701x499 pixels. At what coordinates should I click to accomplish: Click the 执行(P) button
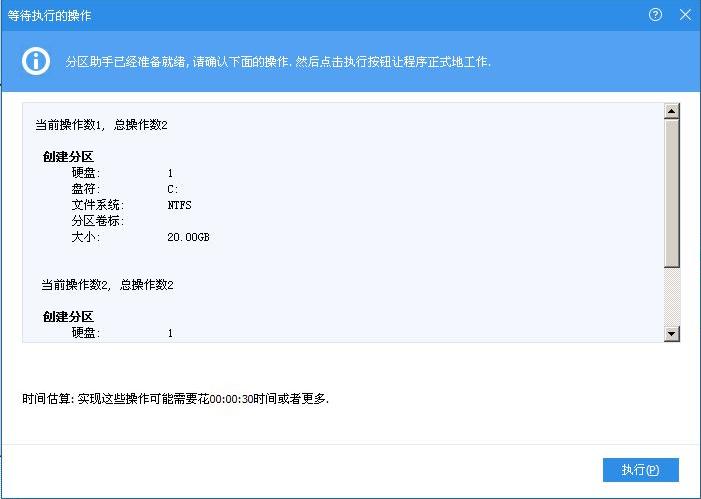(640, 469)
